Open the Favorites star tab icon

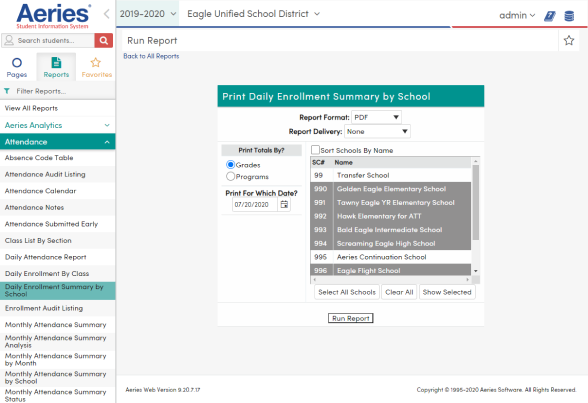[96, 62]
